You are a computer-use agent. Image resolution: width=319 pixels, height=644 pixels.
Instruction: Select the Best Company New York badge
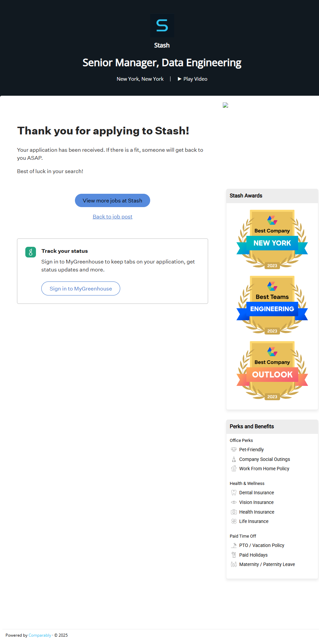pos(272,239)
